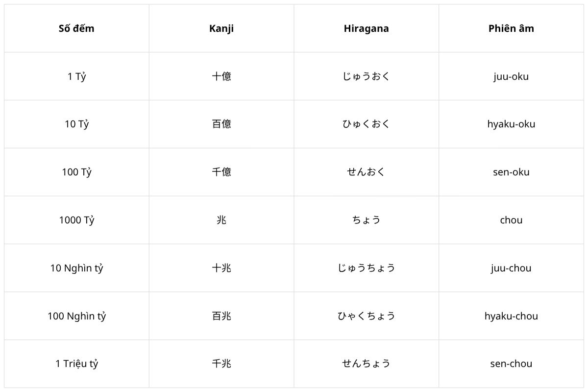Click the 'Kanji' column header

(x=221, y=28)
